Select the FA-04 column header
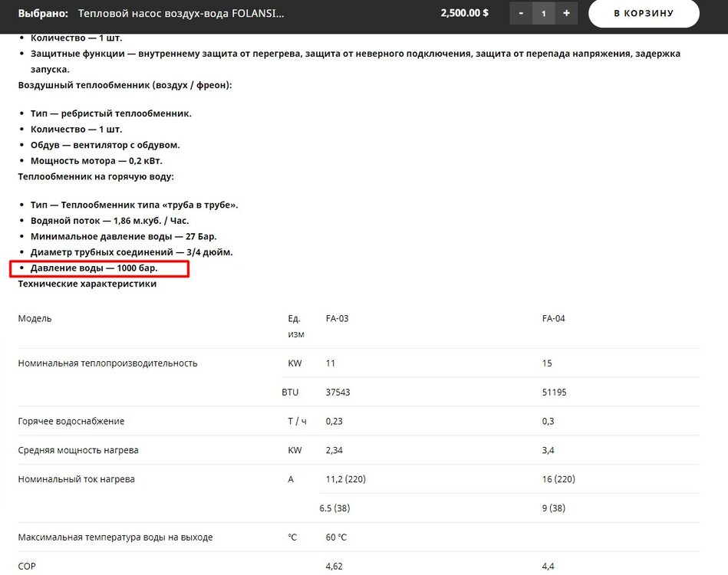Image resolution: width=728 pixels, height=575 pixels. (552, 317)
